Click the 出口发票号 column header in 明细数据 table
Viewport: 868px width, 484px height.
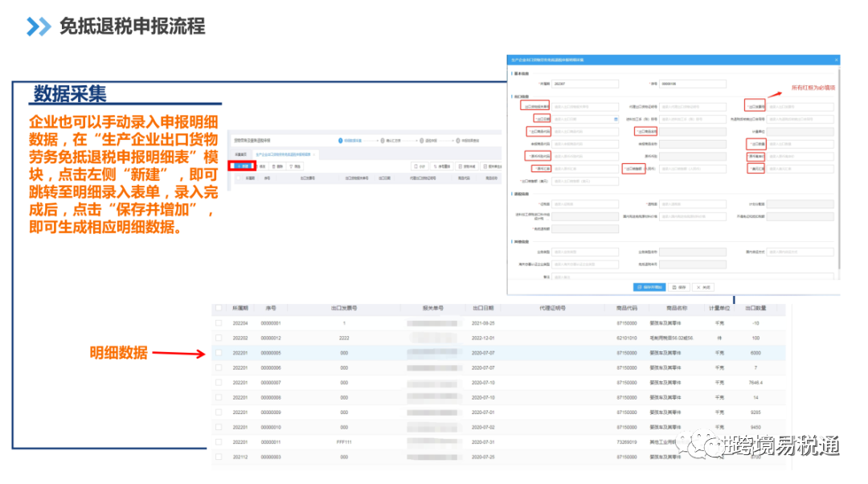344,308
